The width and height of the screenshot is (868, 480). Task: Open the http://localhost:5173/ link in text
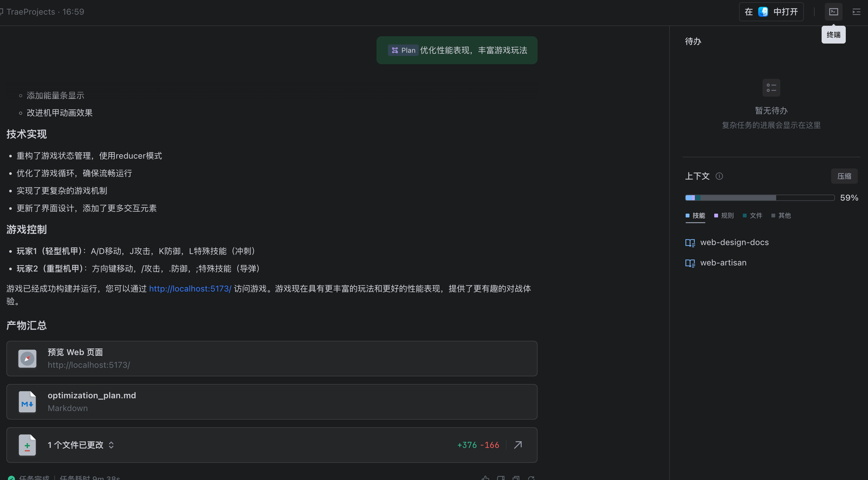[x=190, y=289]
